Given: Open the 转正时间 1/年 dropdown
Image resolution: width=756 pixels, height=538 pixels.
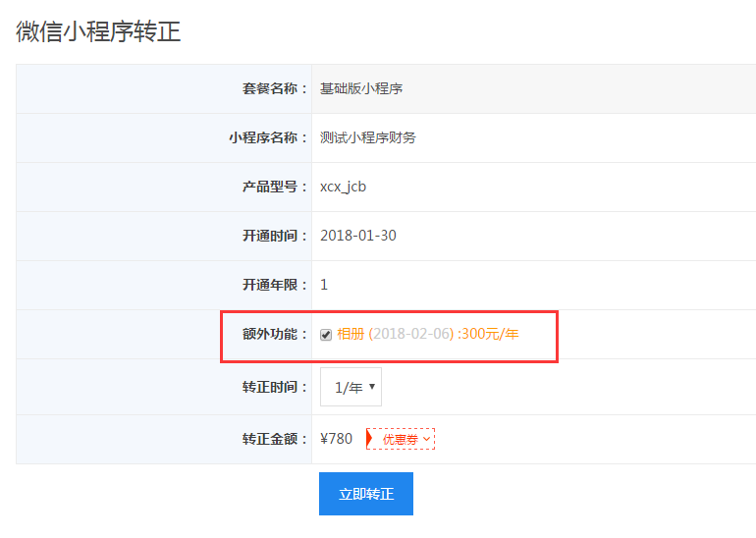Looking at the screenshot, I should 351,387.
